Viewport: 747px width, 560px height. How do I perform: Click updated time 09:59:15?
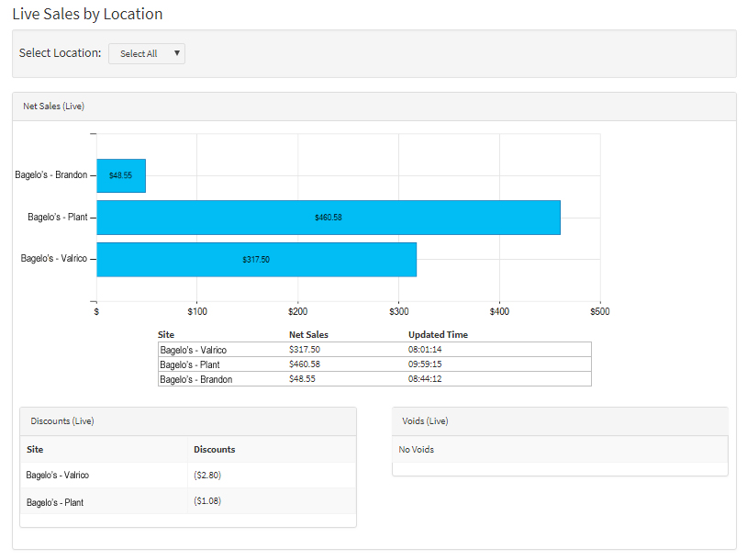click(x=425, y=364)
